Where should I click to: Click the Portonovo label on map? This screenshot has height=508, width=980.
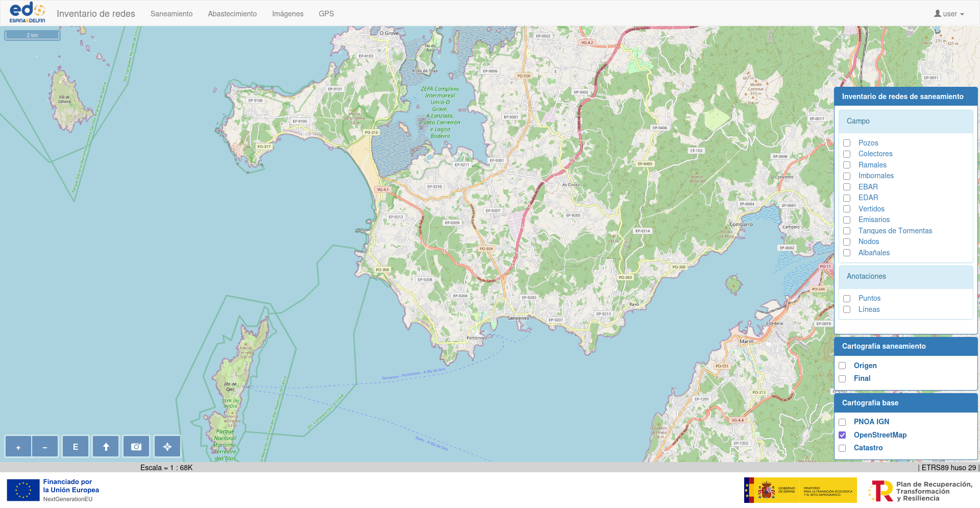[x=477, y=338]
